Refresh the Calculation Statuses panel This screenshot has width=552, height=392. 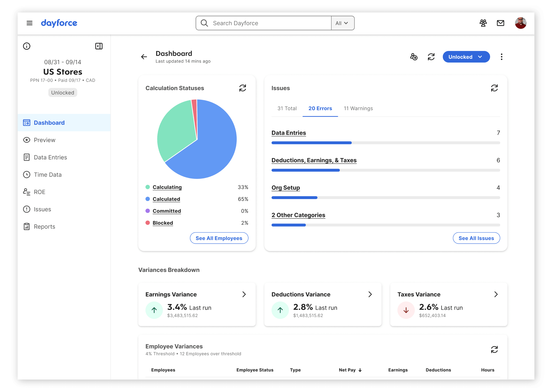[243, 88]
